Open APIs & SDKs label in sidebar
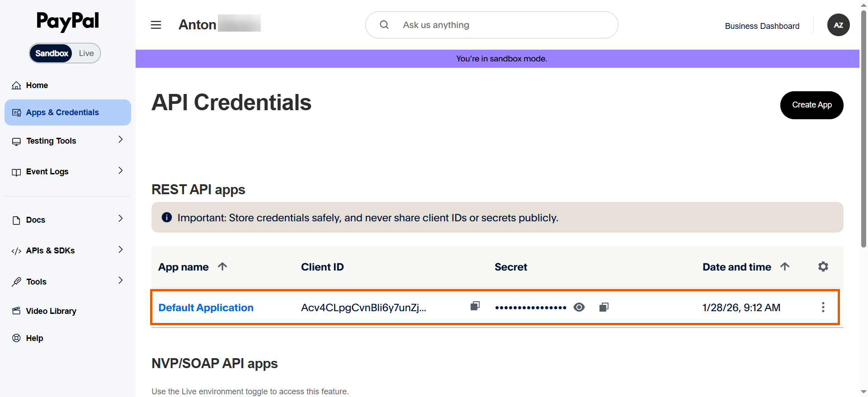Image resolution: width=868 pixels, height=397 pixels. [x=50, y=251]
